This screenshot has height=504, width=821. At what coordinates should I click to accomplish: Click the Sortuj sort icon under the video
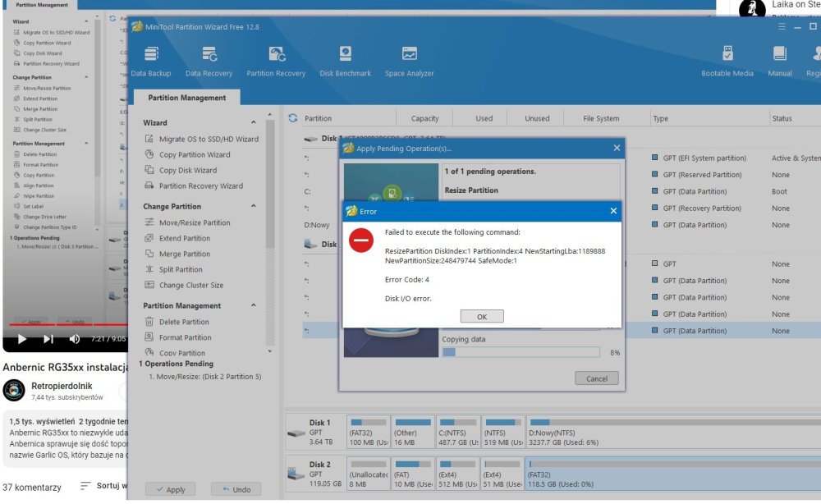(x=85, y=486)
